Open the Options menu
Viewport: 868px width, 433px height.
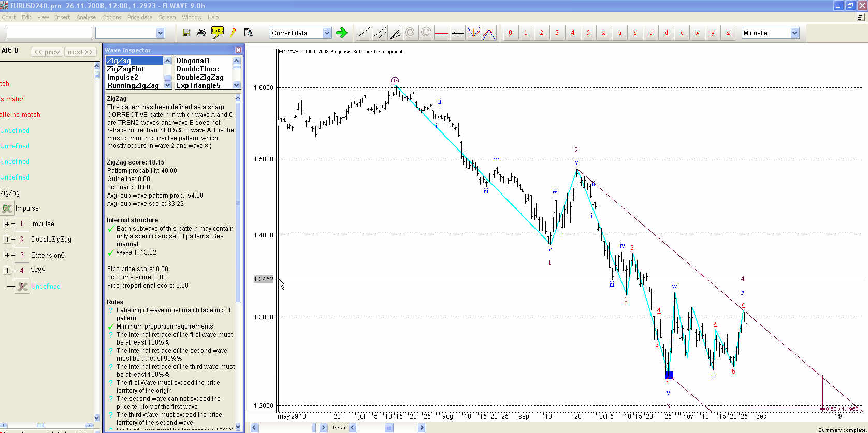coord(111,17)
